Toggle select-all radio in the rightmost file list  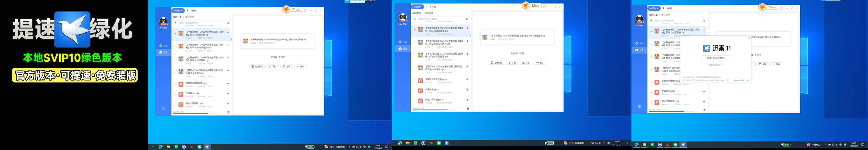[652, 21]
